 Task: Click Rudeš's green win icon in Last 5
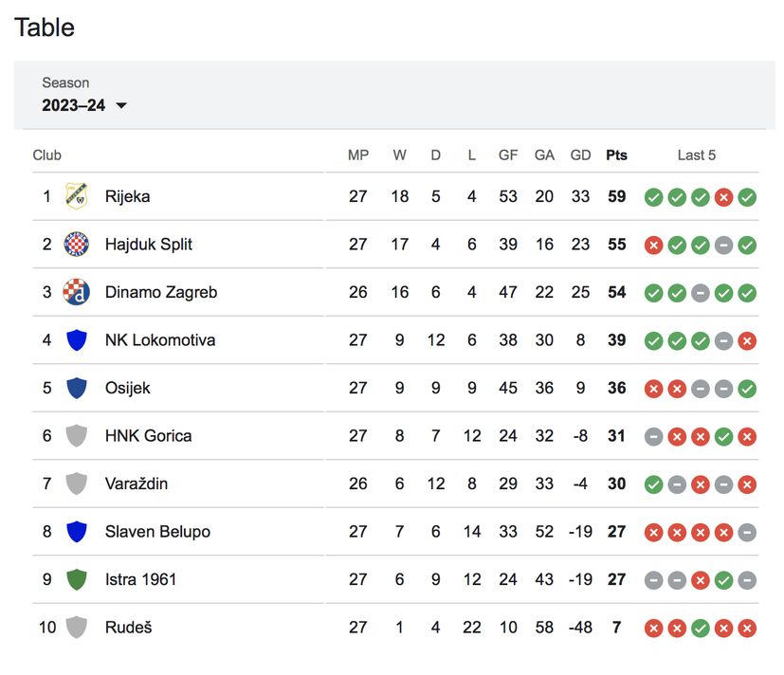(700, 628)
